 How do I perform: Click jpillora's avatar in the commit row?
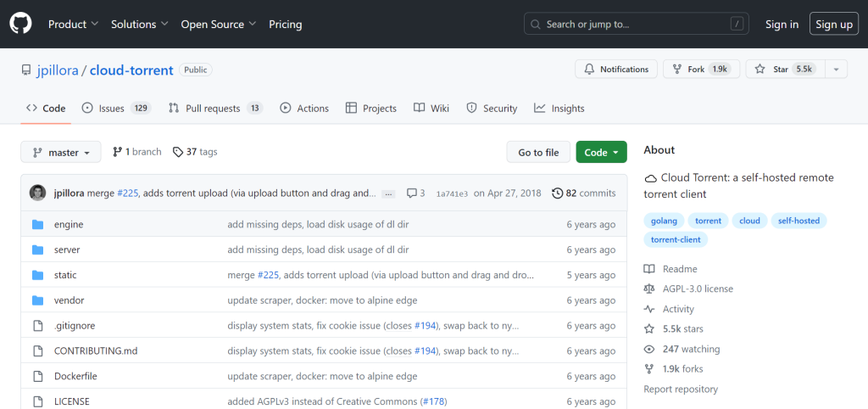(37, 193)
